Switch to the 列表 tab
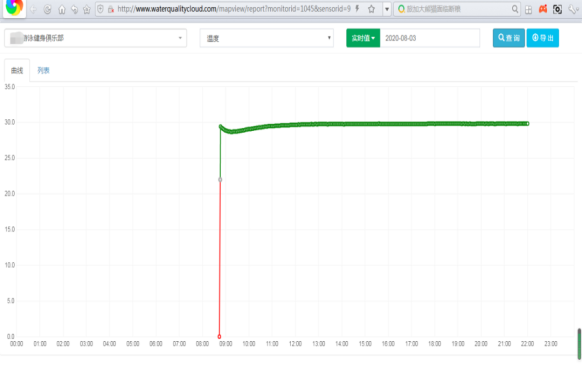Image resolution: width=583 pixels, height=371 pixels. [43, 70]
